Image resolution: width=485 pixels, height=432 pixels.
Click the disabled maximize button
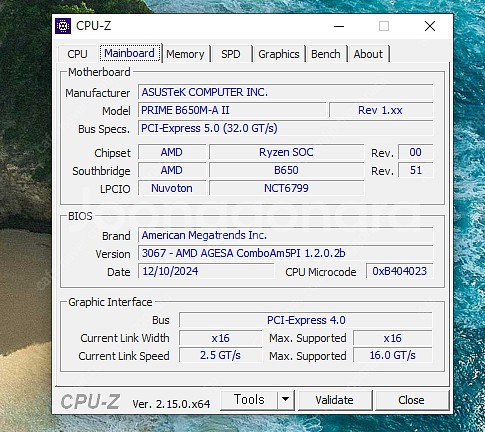[x=384, y=26]
